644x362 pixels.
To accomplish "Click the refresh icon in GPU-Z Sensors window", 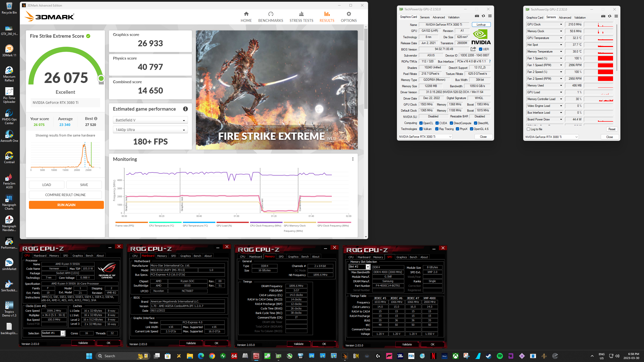I will coord(610,16).
